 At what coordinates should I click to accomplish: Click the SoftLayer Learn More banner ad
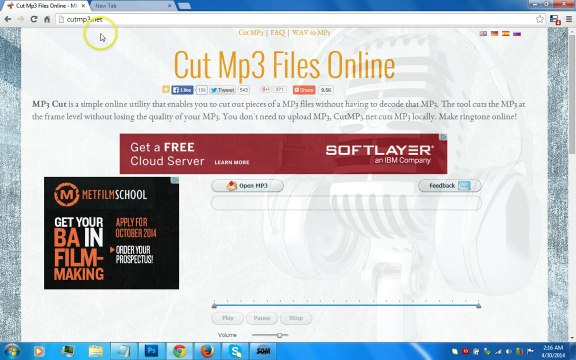point(283,154)
